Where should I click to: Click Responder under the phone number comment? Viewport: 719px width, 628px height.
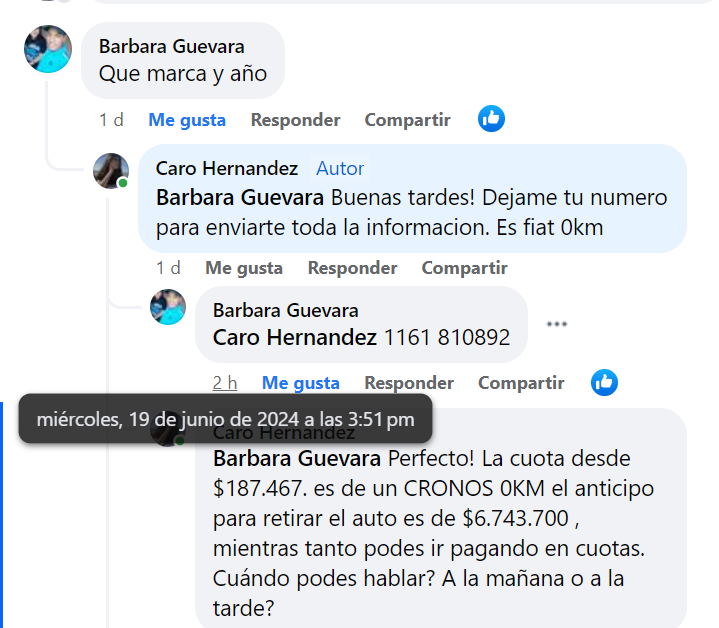pos(409,383)
